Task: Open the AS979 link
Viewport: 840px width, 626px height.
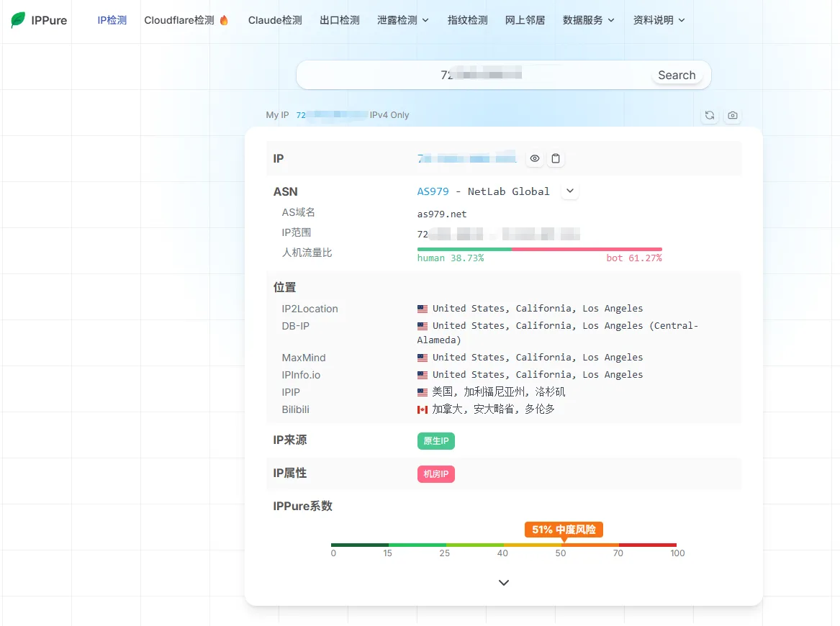Action: pyautogui.click(x=433, y=191)
